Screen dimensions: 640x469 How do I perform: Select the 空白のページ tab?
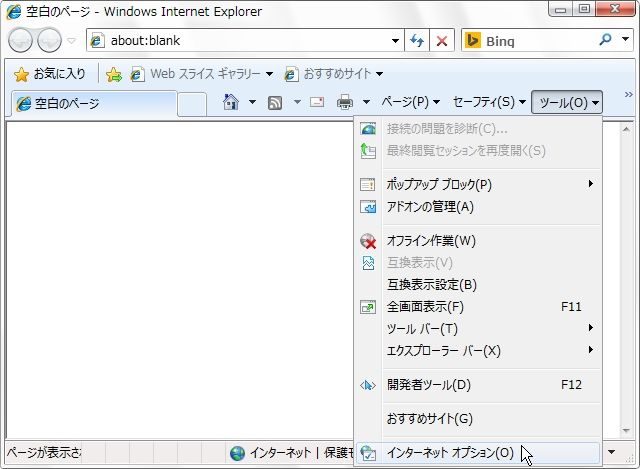[95, 104]
